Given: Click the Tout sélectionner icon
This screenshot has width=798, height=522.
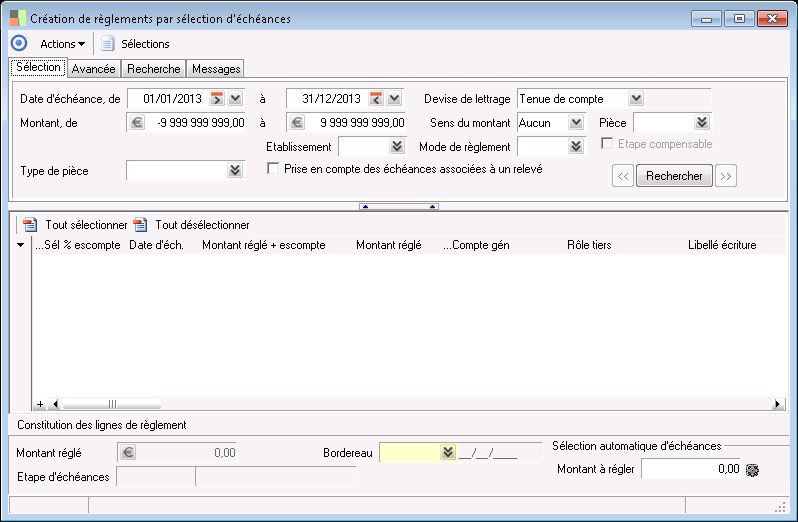Looking at the screenshot, I should (31, 224).
